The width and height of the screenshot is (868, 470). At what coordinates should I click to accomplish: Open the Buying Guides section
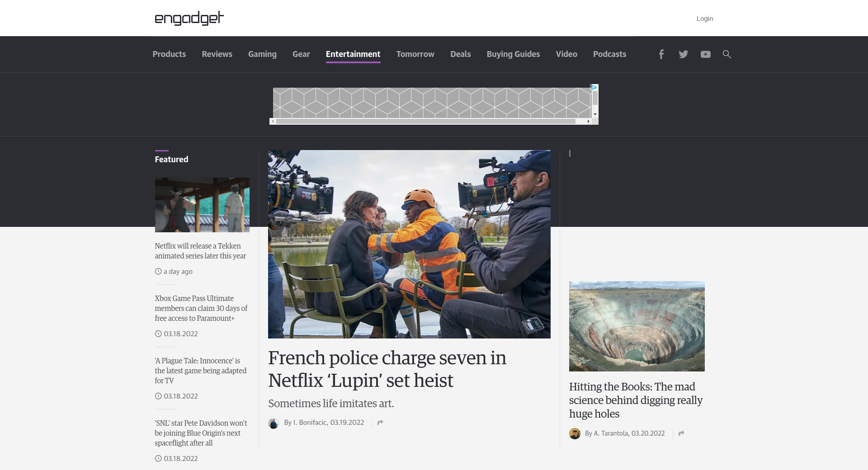click(x=513, y=54)
